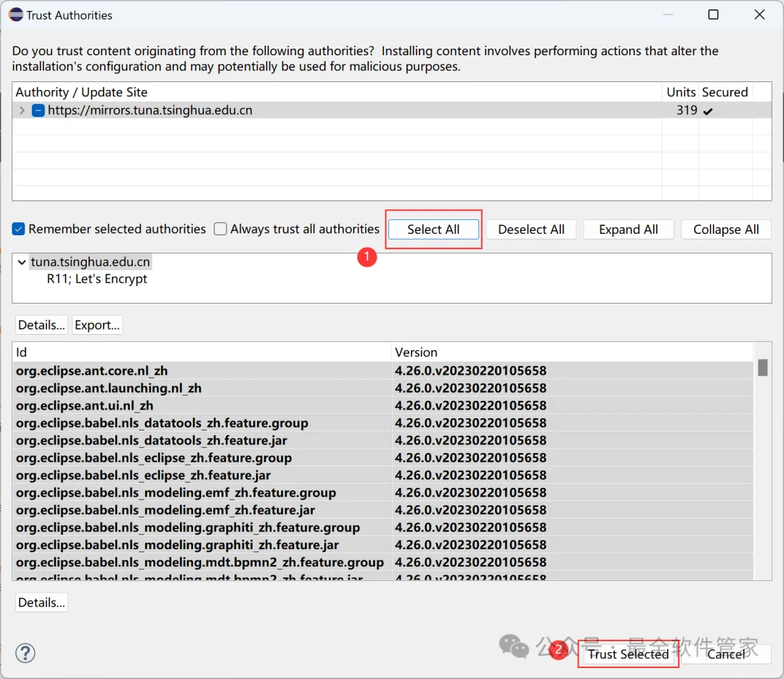The height and width of the screenshot is (679, 784).
Task: Click the Select All button
Action: 433,229
